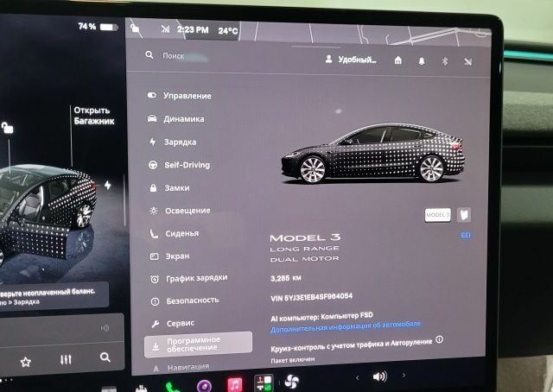Open the Сервис menu

tap(173, 323)
